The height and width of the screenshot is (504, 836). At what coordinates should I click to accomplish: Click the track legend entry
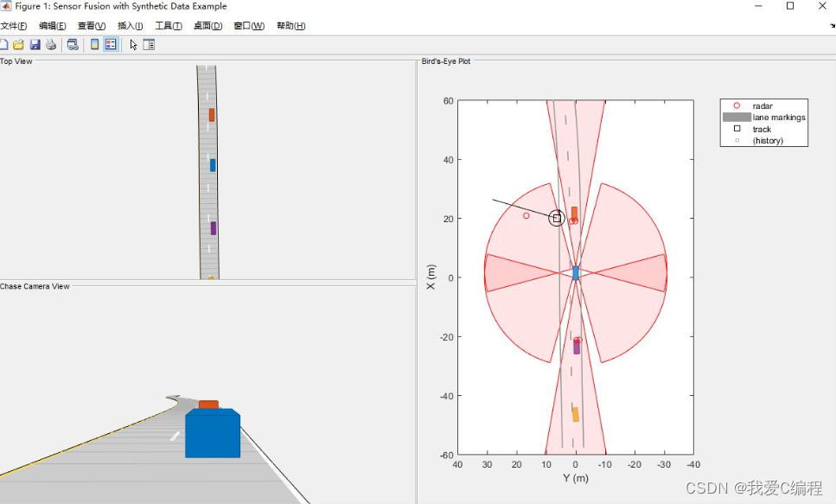pos(761,129)
